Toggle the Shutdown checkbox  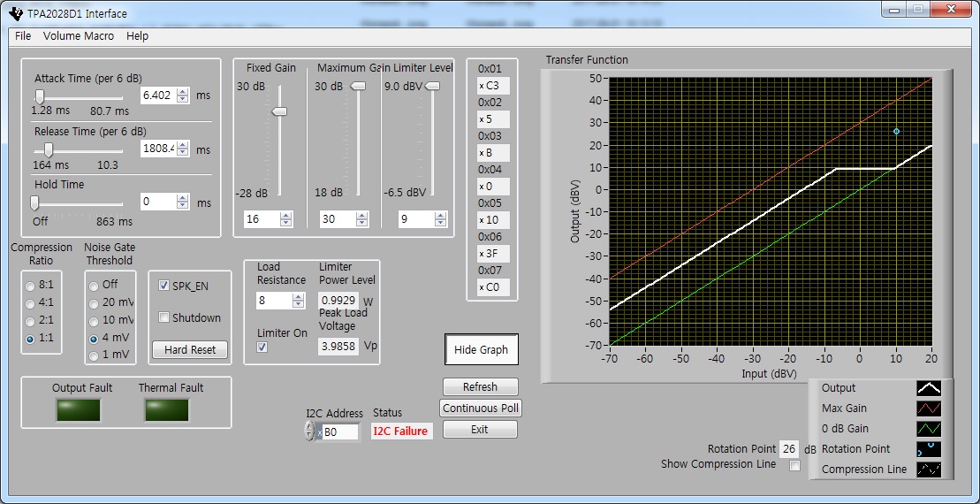click(x=163, y=317)
